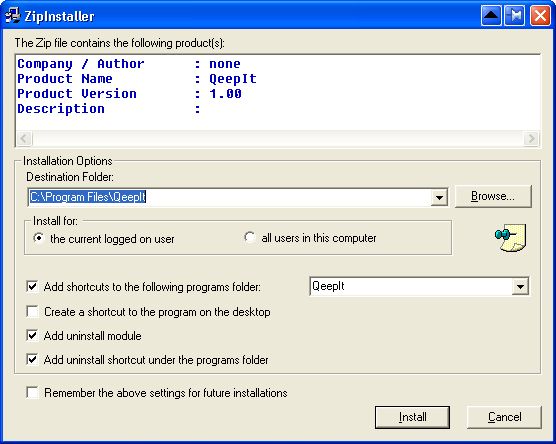
Task: Click the Product Version 1.00 line
Action: pos(129,94)
